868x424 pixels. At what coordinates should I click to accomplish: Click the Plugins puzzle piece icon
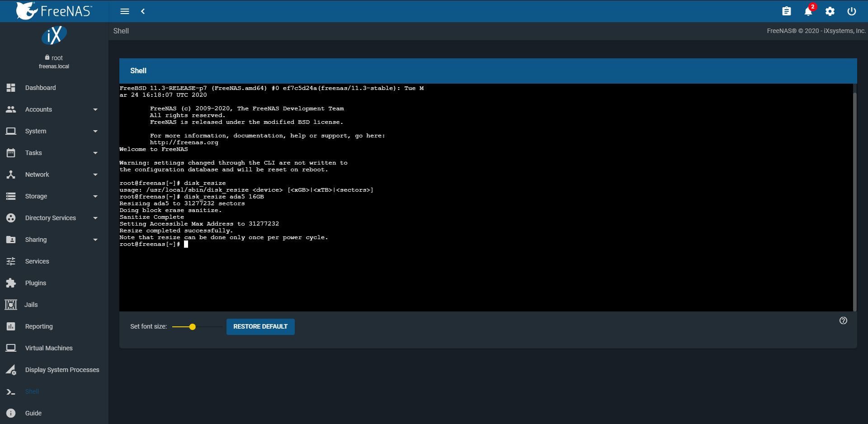(x=11, y=283)
